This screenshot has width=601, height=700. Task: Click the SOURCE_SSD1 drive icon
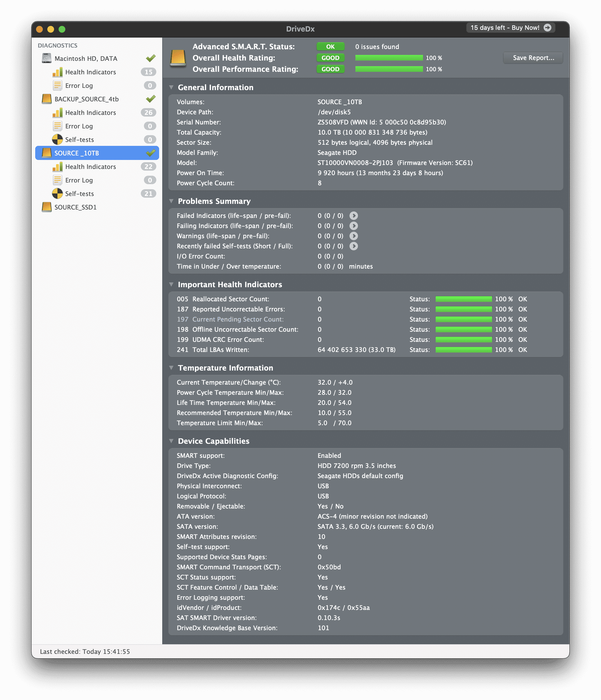point(47,207)
